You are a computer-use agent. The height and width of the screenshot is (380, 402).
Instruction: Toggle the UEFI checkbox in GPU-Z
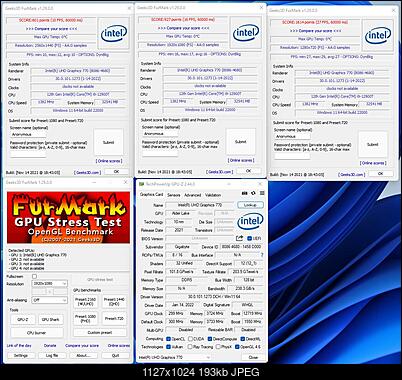249,239
